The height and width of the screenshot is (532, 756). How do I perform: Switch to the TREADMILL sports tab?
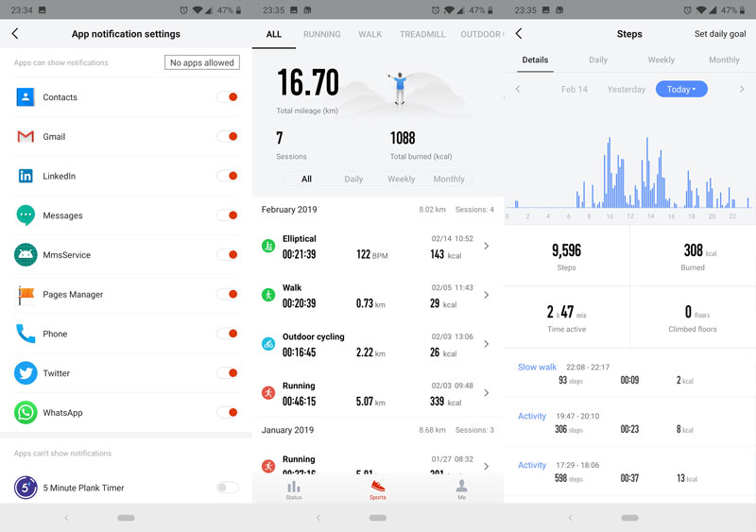pos(422,34)
